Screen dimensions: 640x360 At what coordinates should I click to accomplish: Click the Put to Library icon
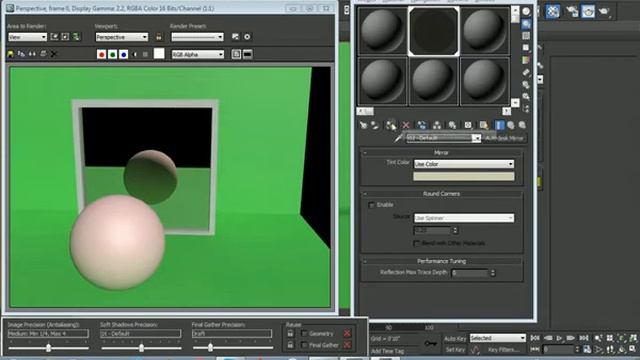tap(452, 125)
